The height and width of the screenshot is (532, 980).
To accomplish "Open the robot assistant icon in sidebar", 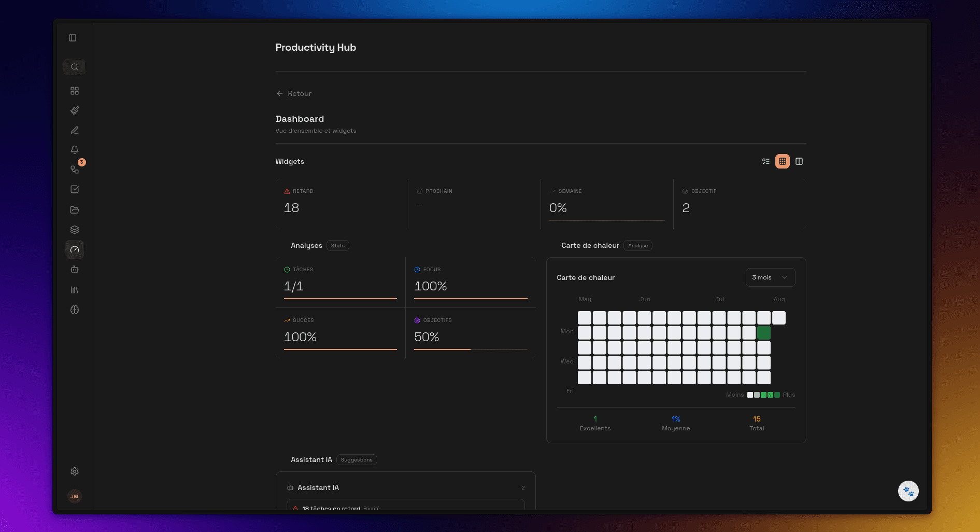I will (x=75, y=269).
